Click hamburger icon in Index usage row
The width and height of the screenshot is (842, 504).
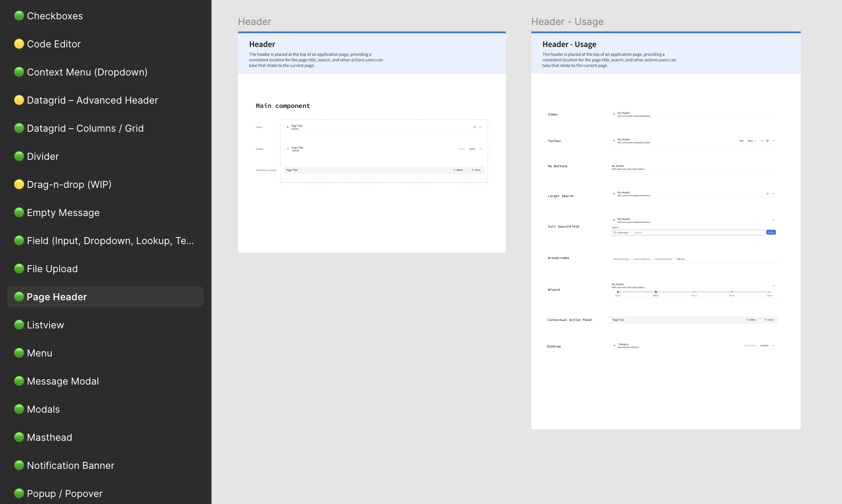tap(614, 114)
